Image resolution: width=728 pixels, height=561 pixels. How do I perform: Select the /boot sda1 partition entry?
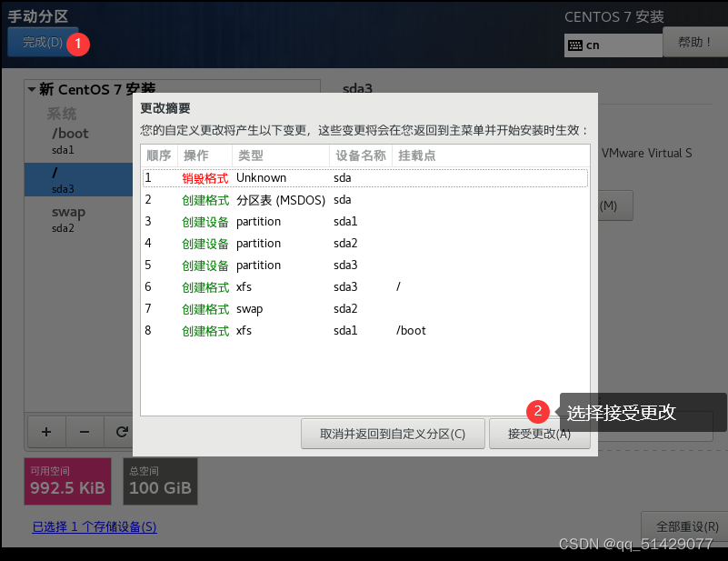point(78,141)
